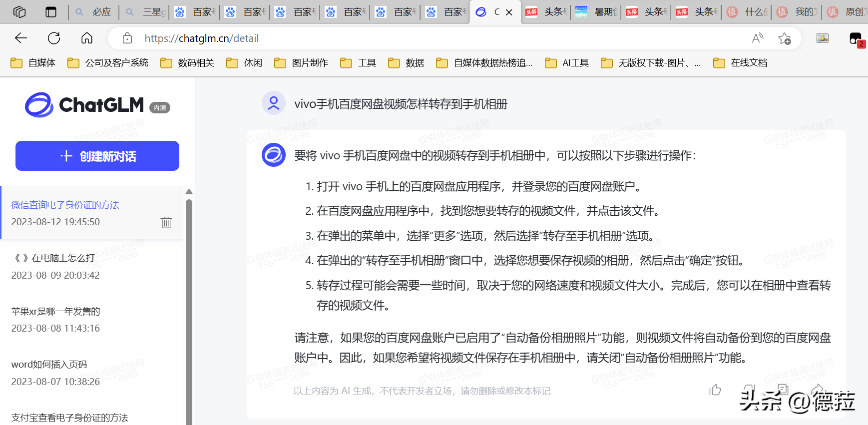The height and width of the screenshot is (425, 868).
Task: Open the 在线文档 bookmarks folder
Action: click(740, 63)
